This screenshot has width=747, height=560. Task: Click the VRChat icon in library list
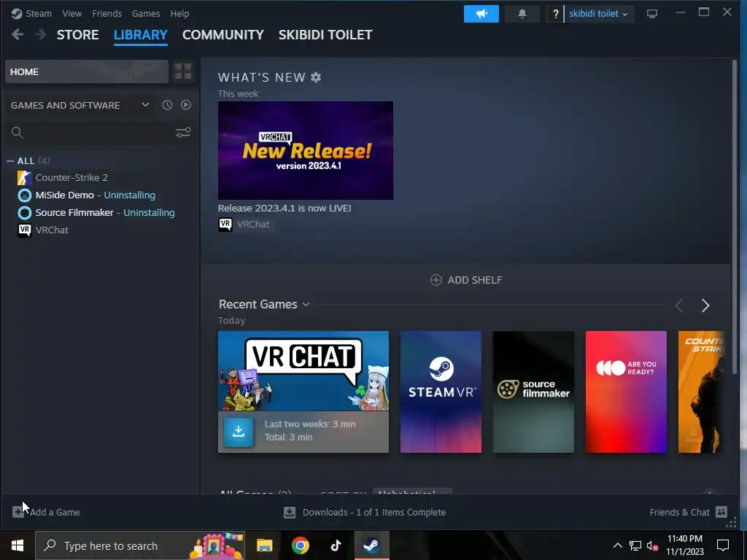[x=24, y=230]
